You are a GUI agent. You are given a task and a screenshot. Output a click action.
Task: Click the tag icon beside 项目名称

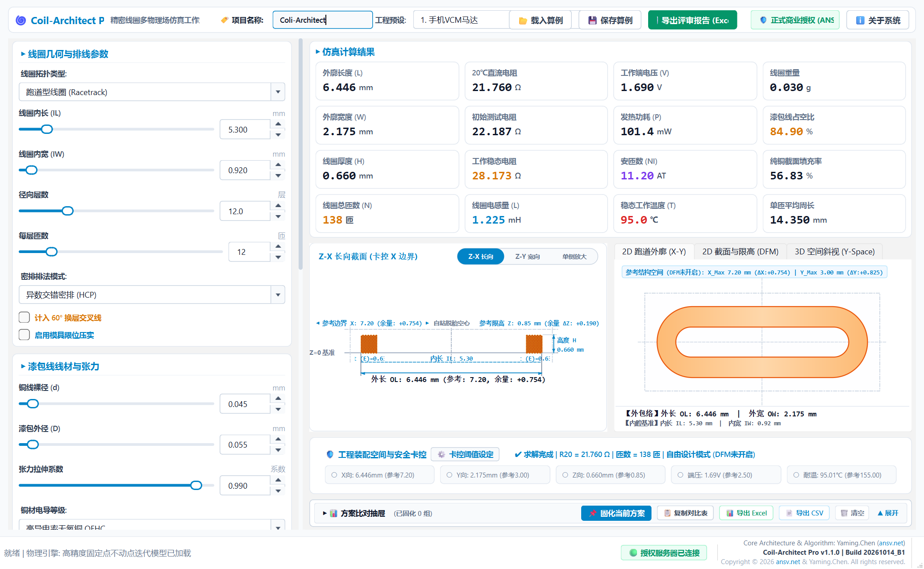coord(225,20)
